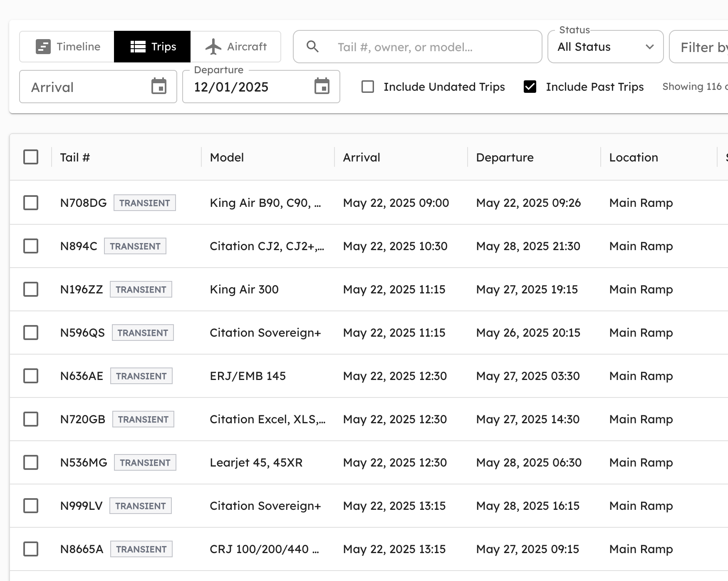The width and height of the screenshot is (728, 581).
Task: Click Main Ramp location in N8665A row
Action: [641, 549]
